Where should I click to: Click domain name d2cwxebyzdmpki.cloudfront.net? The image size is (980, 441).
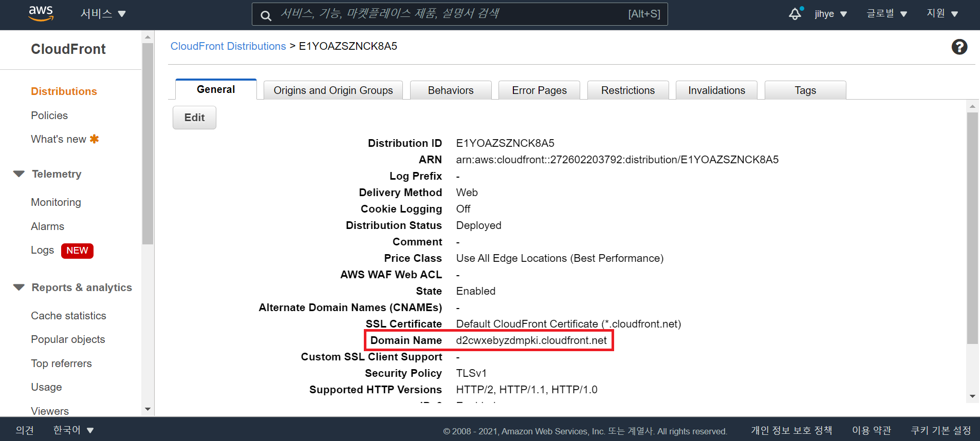(531, 340)
